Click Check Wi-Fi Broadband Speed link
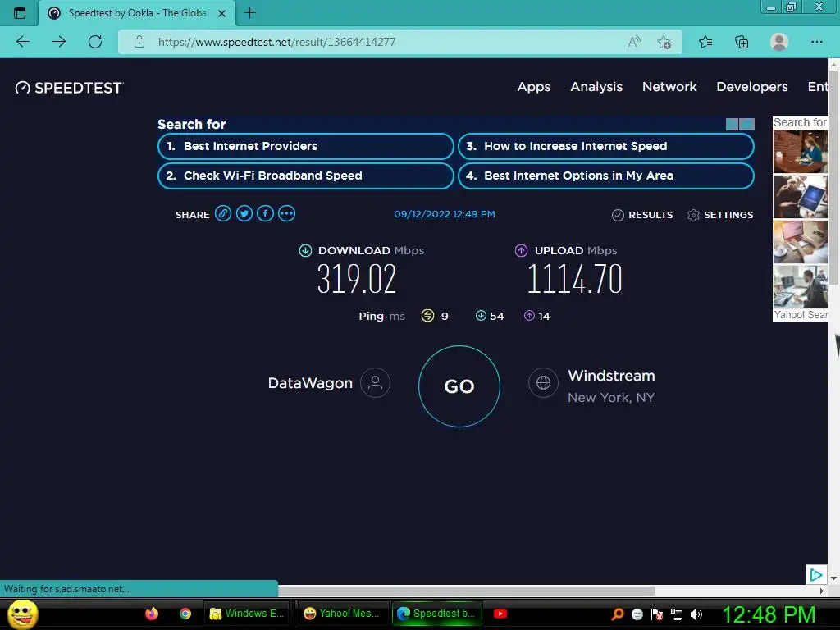Screen dimensions: 840x630 point(306,176)
